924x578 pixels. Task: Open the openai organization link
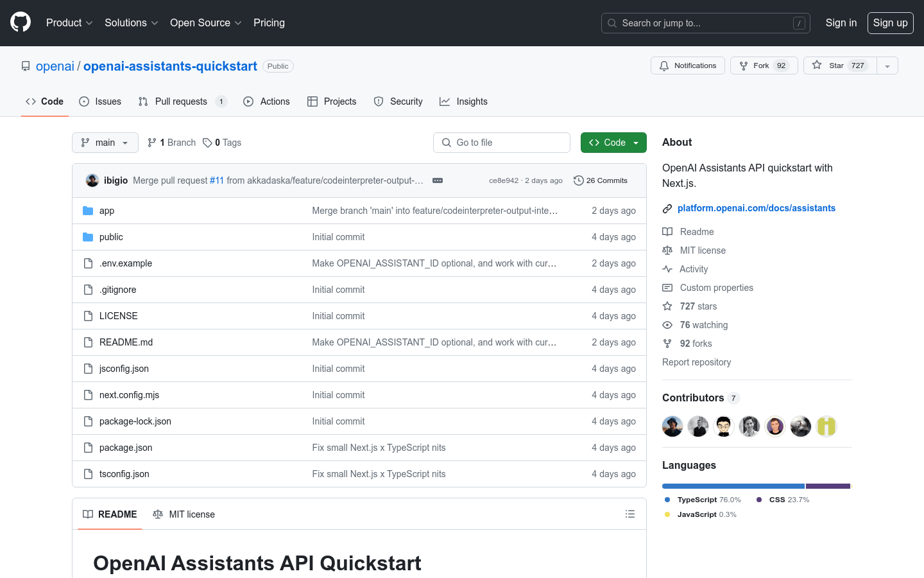55,66
